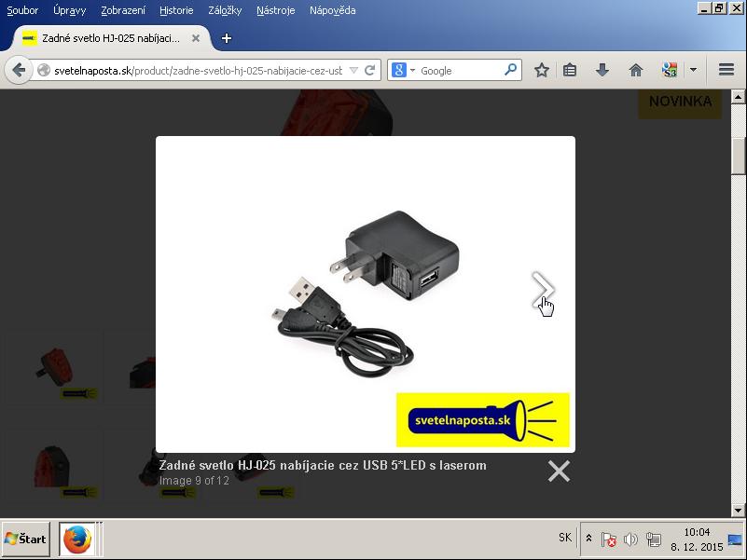The height and width of the screenshot is (560, 747).
Task: Reload the page with the refresh icon
Action: click(370, 71)
